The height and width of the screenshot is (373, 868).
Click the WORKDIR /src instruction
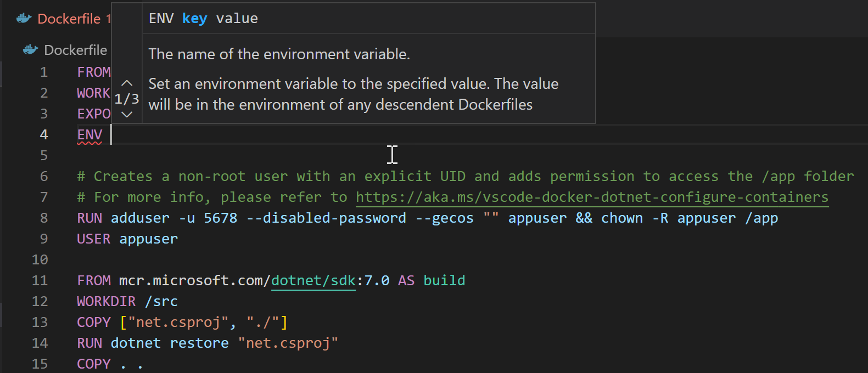point(127,301)
